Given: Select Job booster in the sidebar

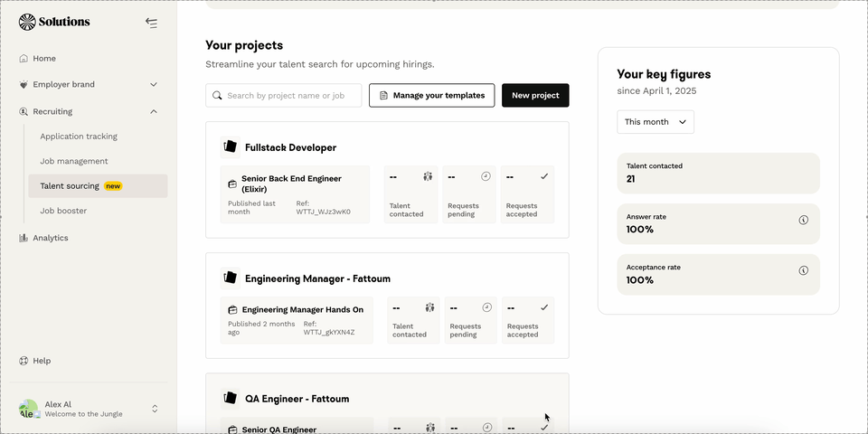Looking at the screenshot, I should pos(63,211).
